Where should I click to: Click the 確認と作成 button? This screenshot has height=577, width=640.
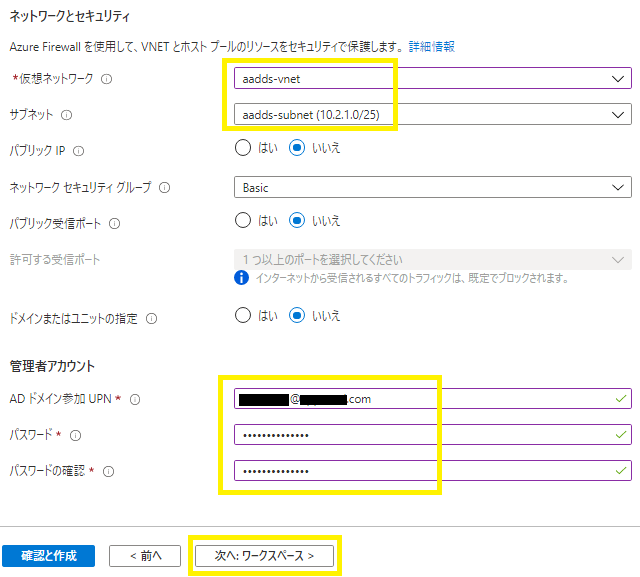[49, 556]
